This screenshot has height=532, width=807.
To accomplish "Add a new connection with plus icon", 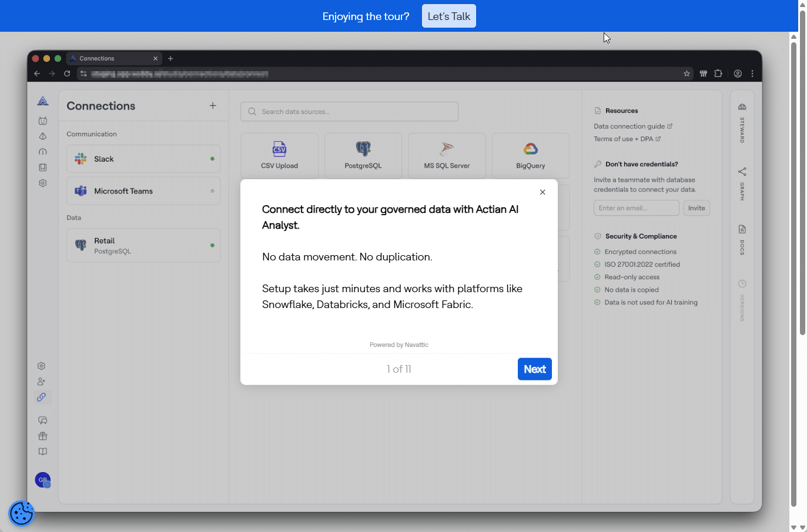I will coord(213,106).
